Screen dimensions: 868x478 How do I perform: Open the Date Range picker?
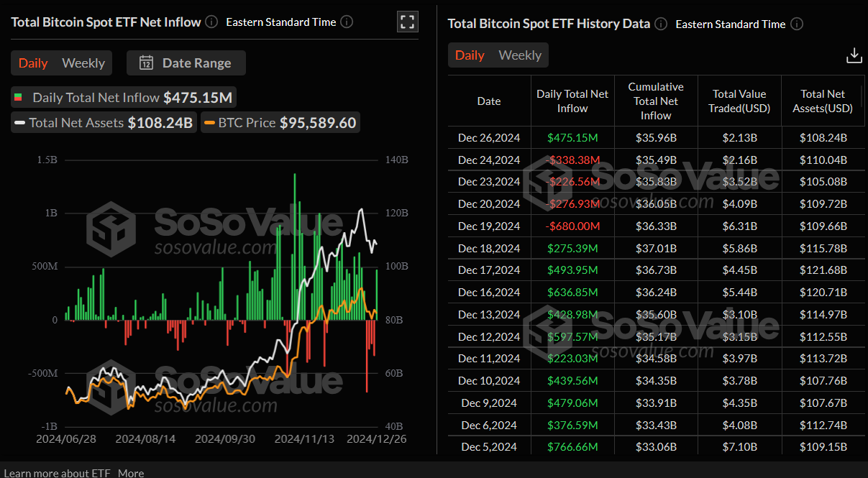click(x=186, y=63)
